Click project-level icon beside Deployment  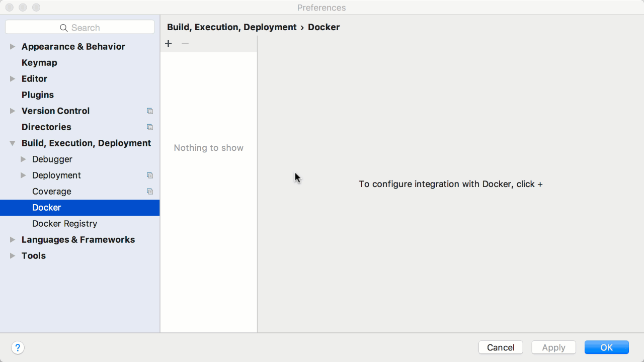point(149,175)
